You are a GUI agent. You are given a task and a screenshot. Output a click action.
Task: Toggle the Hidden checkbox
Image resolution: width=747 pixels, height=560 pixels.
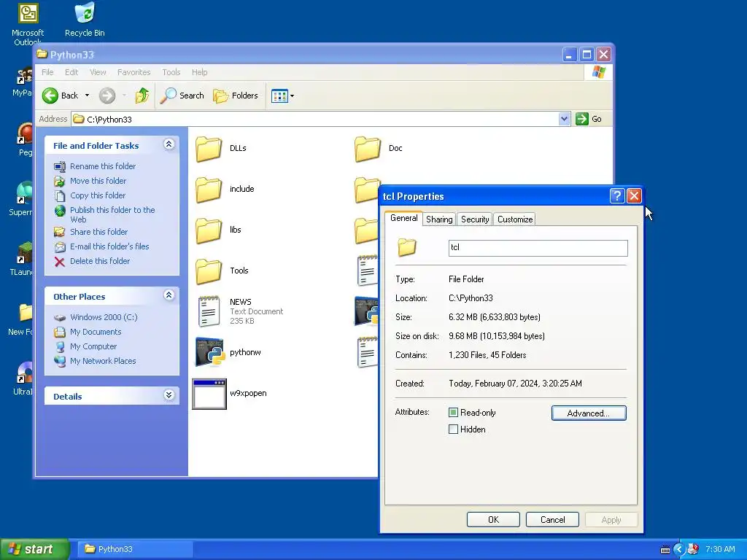click(x=453, y=429)
